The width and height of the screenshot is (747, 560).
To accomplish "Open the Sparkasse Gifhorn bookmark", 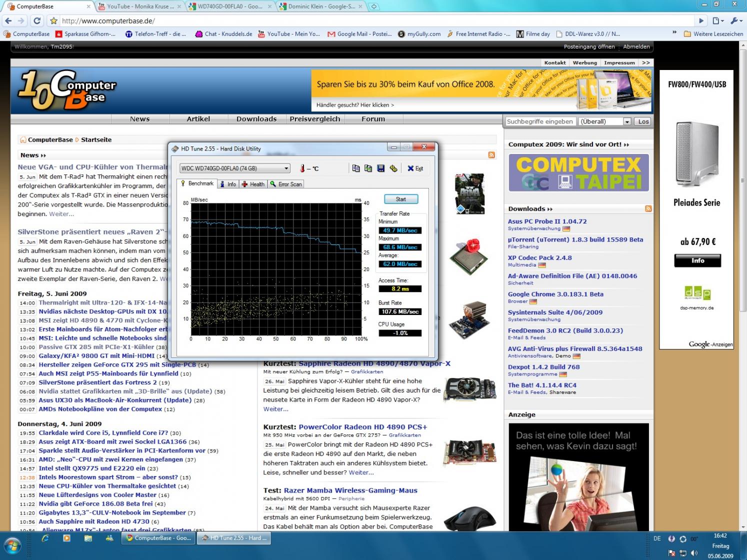I will point(85,34).
